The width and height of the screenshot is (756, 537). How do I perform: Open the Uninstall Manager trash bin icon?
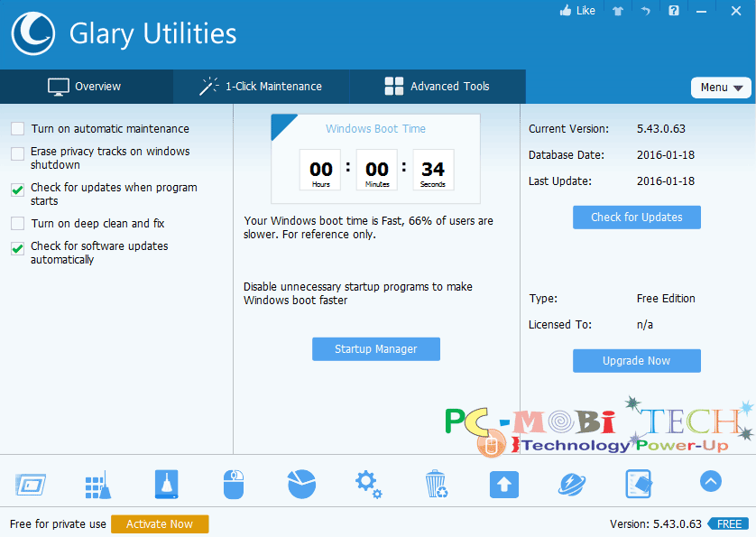(437, 484)
